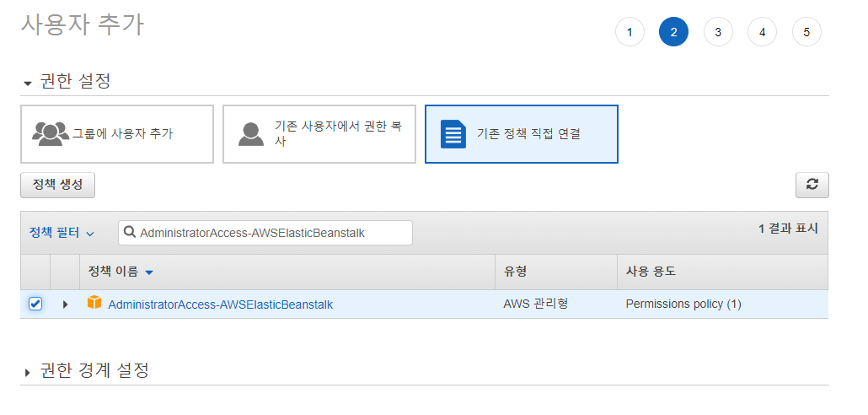The height and width of the screenshot is (415, 868).
Task: Click the group users icon
Action: [x=51, y=133]
